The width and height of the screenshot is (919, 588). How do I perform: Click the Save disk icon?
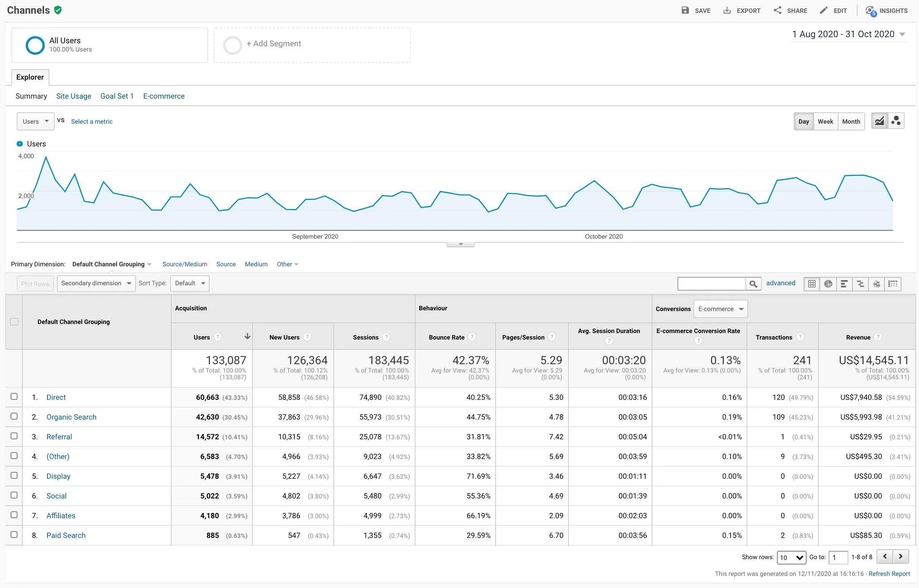pos(685,10)
